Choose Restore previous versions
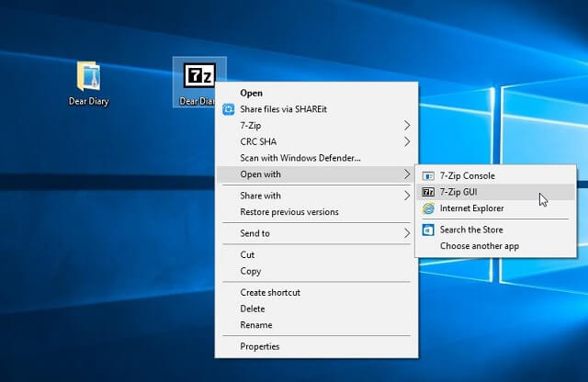The width and height of the screenshot is (588, 382). (316, 212)
